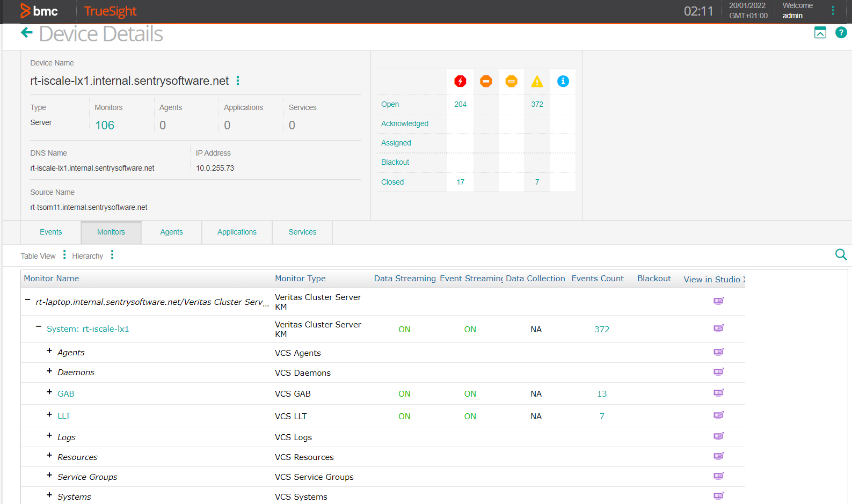
Task: View LLT row in Studio
Action: coord(718,415)
